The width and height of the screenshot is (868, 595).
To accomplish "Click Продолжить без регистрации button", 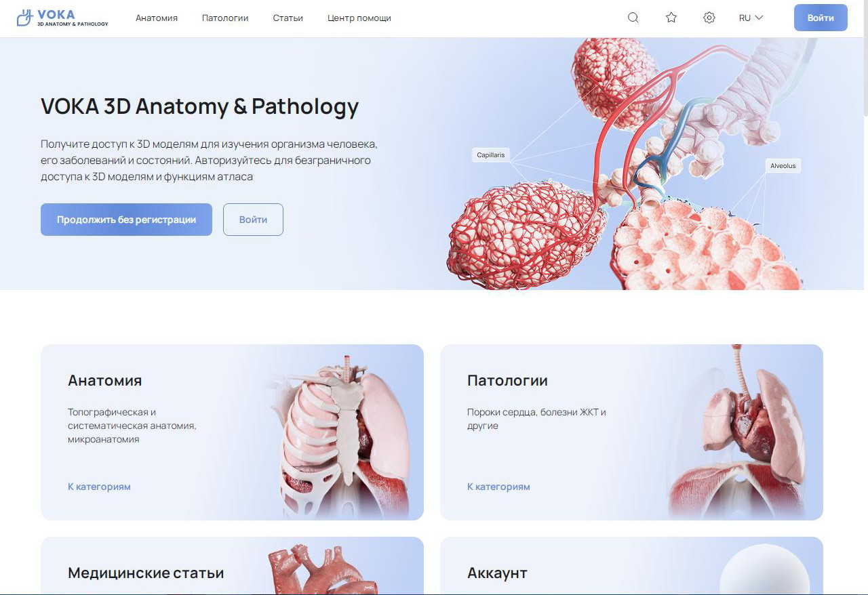I will (126, 220).
